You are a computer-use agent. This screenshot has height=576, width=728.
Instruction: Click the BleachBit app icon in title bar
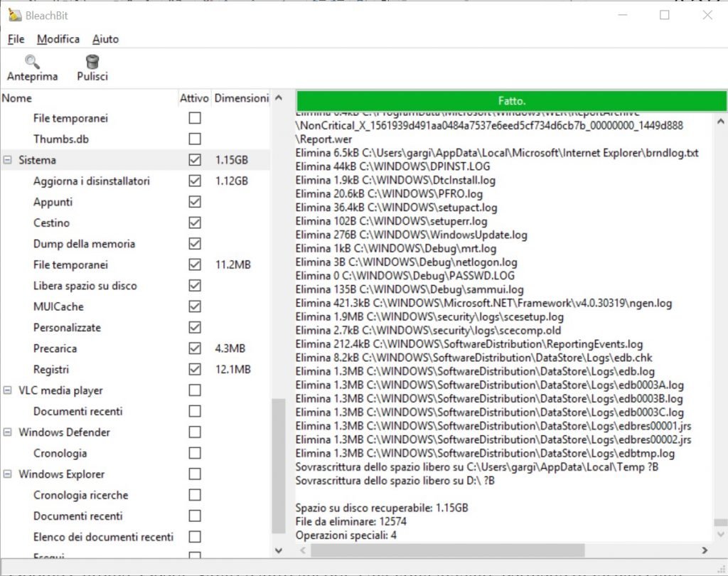pyautogui.click(x=14, y=15)
